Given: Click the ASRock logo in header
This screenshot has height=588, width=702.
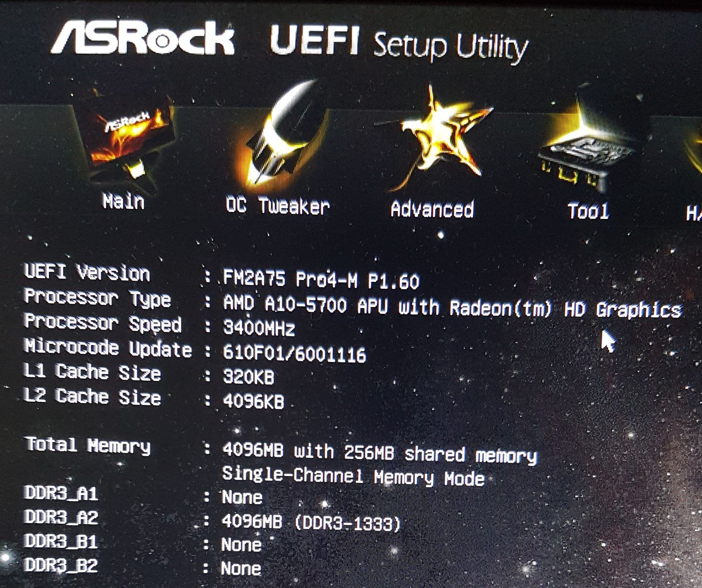Looking at the screenshot, I should coord(143,38).
